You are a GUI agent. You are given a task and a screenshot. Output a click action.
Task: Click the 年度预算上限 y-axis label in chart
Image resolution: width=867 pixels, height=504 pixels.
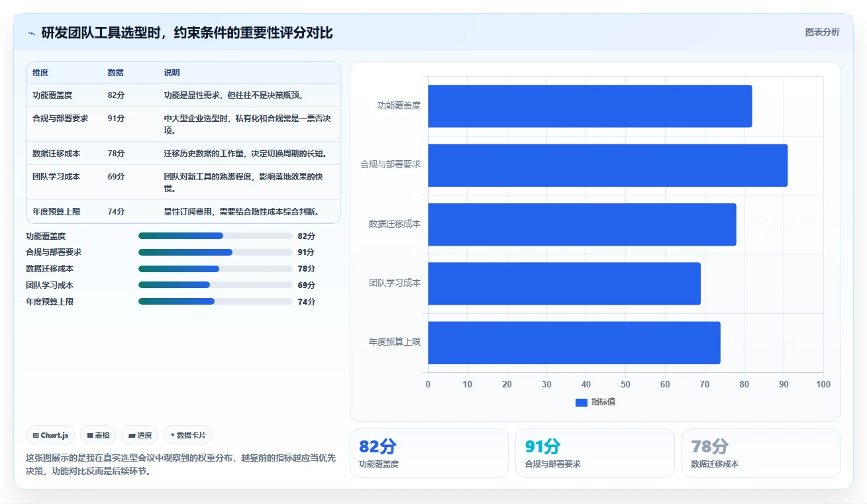tap(395, 342)
